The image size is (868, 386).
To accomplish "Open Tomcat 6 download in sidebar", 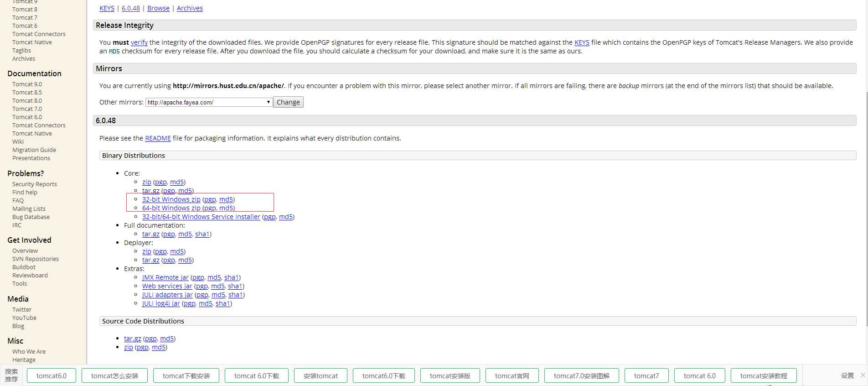I will click(25, 26).
